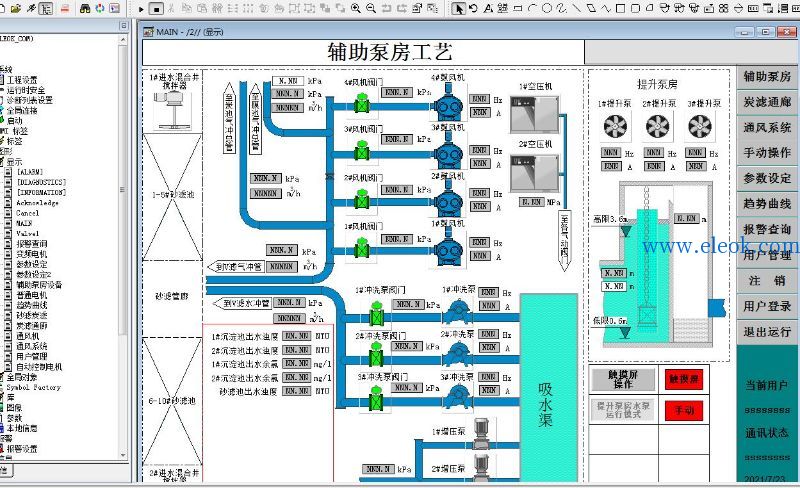Toggle the explorer tree view toolbar icon
This screenshot has width=800, height=488.
[x=46, y=8]
